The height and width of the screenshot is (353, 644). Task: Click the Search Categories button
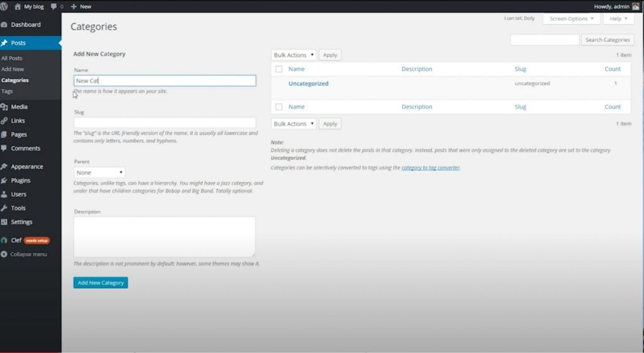click(x=607, y=40)
